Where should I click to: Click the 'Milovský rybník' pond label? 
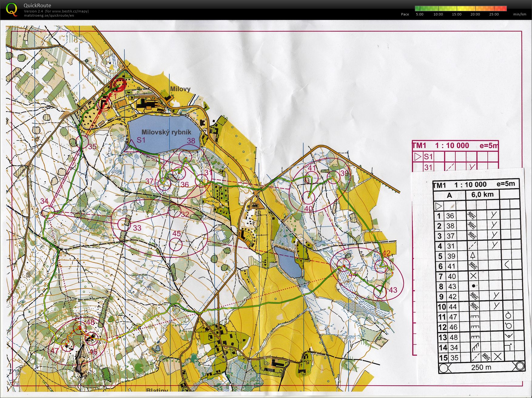tap(167, 132)
